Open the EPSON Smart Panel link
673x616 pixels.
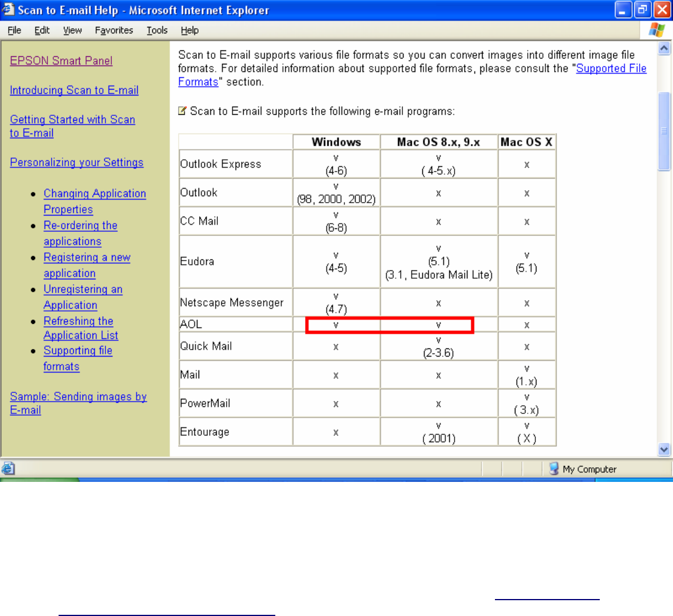coord(61,60)
